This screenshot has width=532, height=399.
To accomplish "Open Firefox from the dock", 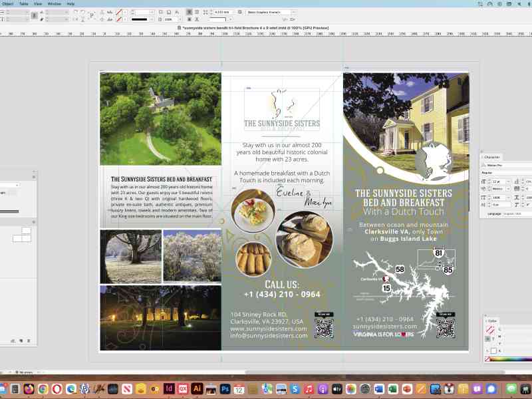I will [29, 388].
